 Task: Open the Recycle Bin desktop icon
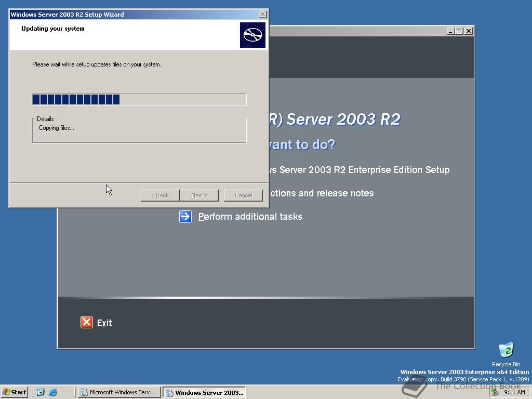pos(506,354)
